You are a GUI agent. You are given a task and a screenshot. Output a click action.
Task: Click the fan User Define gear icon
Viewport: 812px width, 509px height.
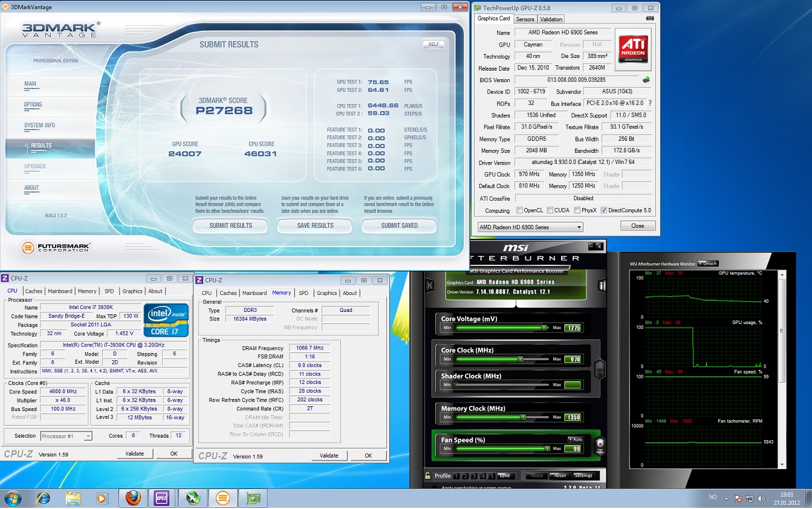coord(600,447)
